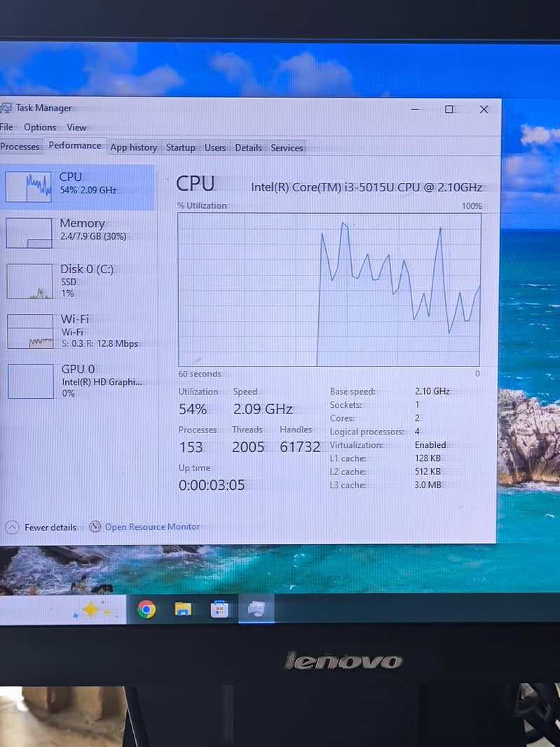Click the Task Manager title bar icon
This screenshot has height=747, width=560.
[6, 108]
